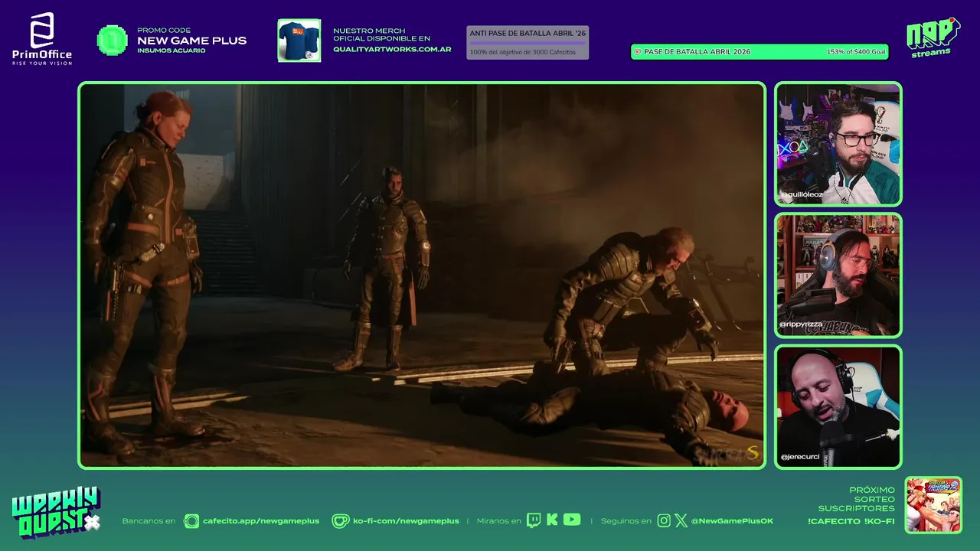980x551 pixels.
Task: Click the next giveaway game cover thumbnail
Action: click(933, 505)
